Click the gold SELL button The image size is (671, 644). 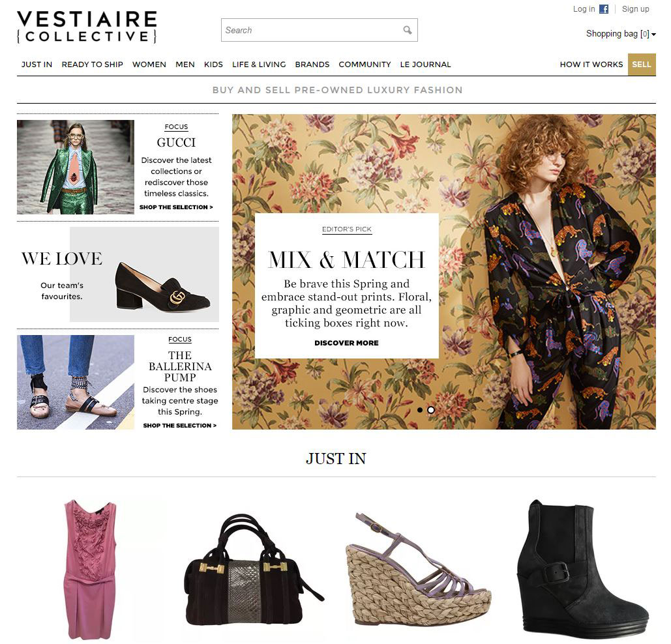click(x=642, y=64)
